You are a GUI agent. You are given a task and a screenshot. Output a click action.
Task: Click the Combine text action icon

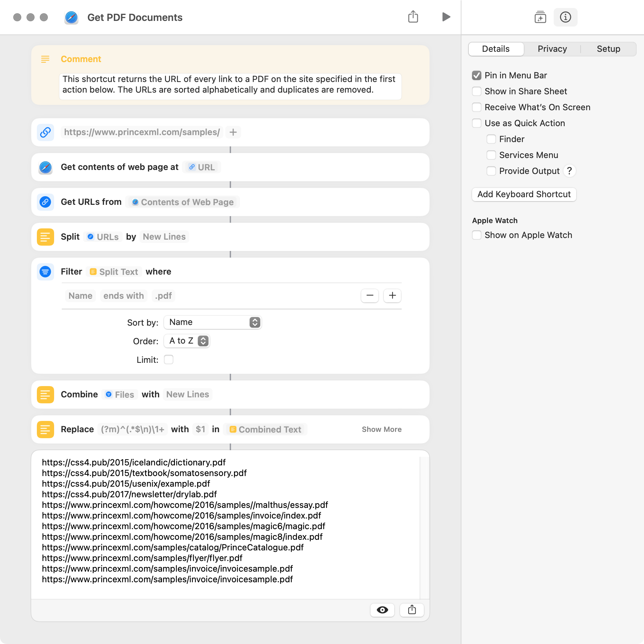click(45, 394)
